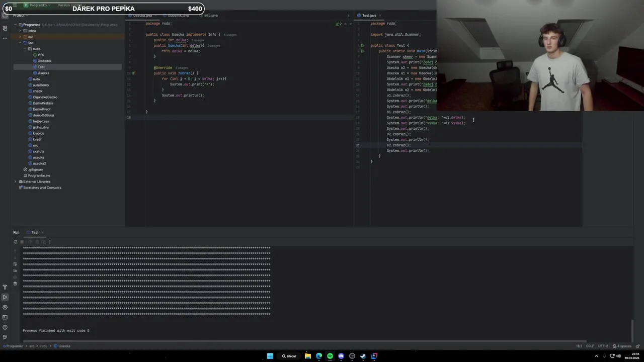
Task: Collapse the rudo package
Action: click(x=25, y=49)
